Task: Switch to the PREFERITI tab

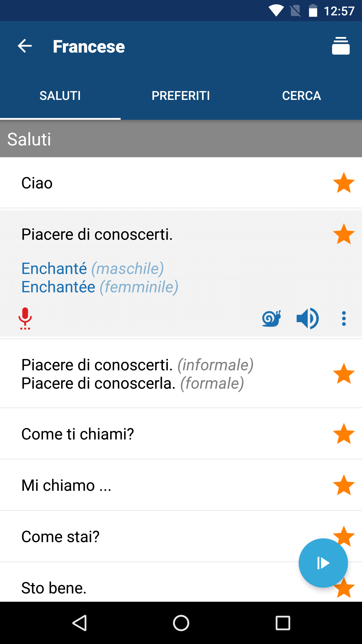Action: [x=181, y=96]
